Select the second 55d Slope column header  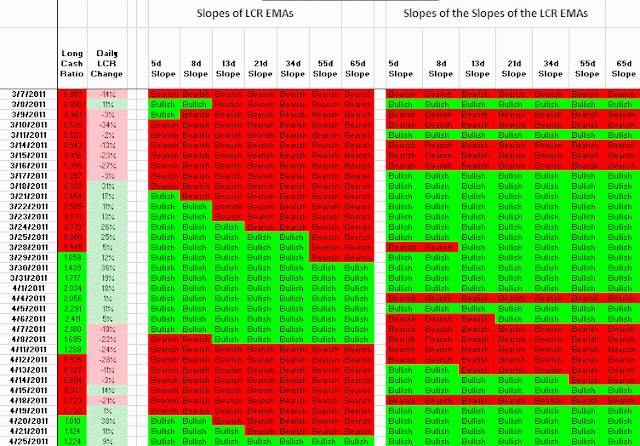587,69
